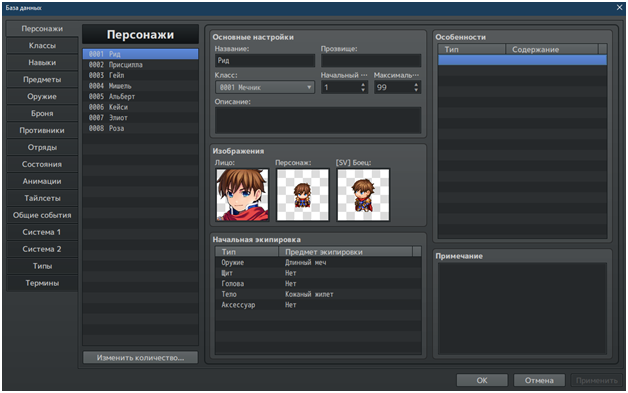
Task: Select the Аксессуар equipment row
Action: [x=318, y=305]
